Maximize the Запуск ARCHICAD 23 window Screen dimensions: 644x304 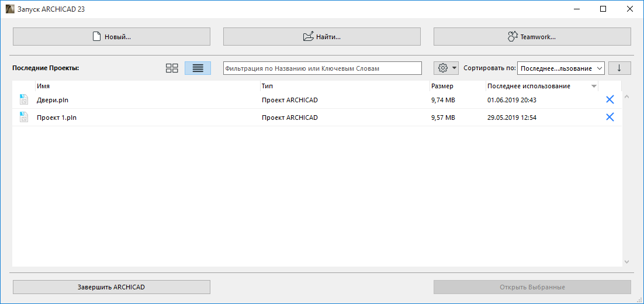point(603,9)
